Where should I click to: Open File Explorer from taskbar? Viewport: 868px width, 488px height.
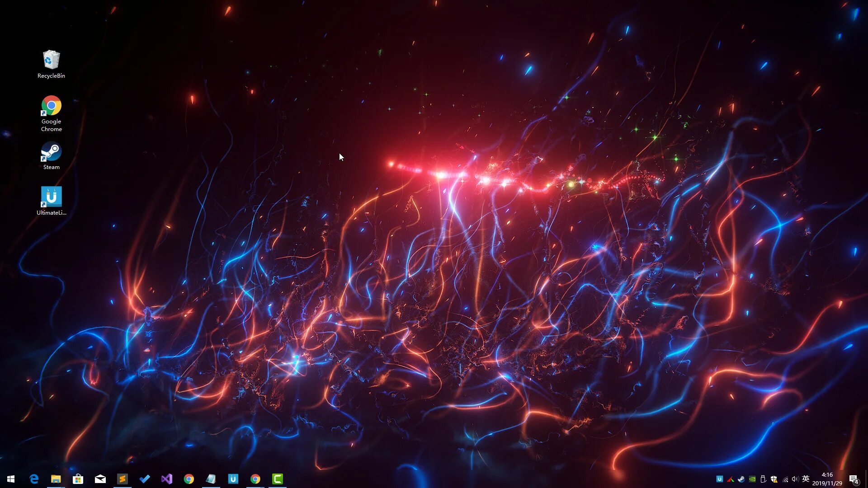(56, 479)
